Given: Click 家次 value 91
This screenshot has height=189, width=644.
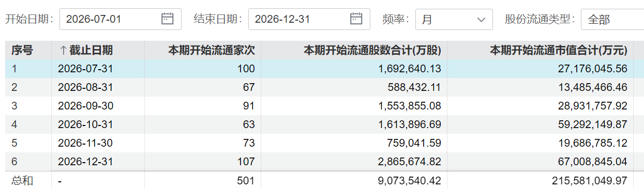Looking at the screenshot, I should 249,106.
